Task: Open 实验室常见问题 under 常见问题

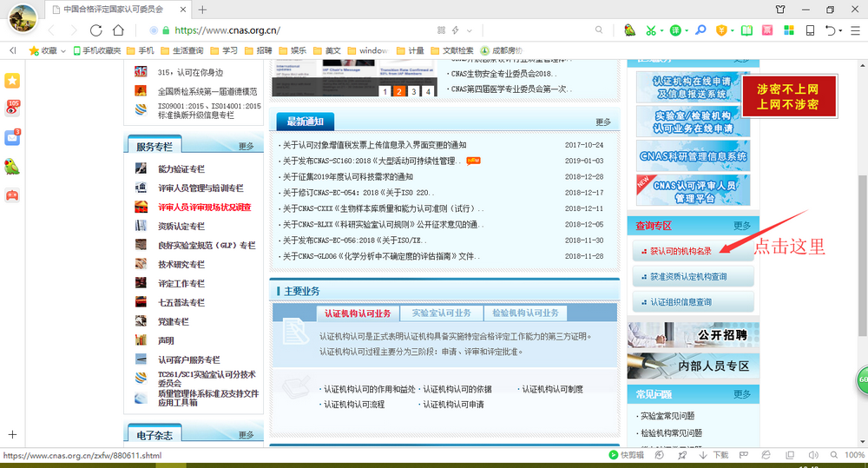Action: point(667,415)
